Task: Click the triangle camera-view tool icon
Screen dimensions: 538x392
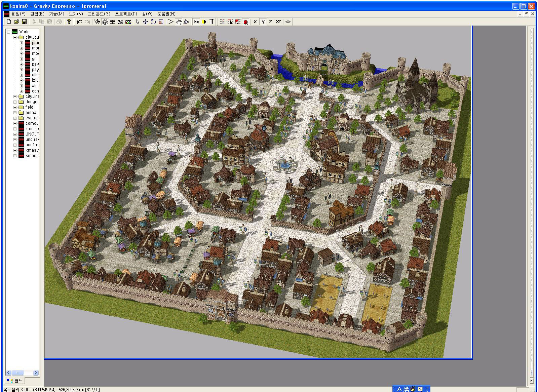Action: 170,22
